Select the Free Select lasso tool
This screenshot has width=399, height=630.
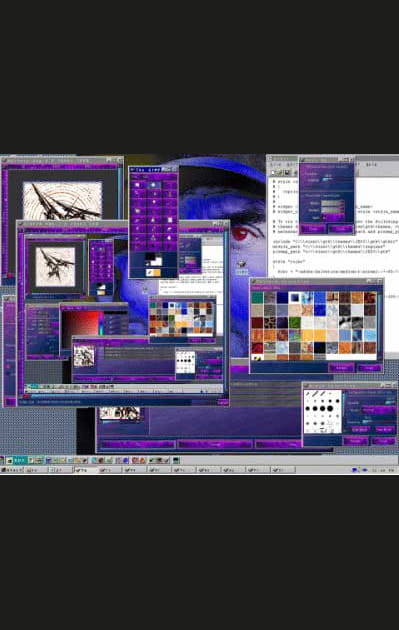tap(170, 185)
